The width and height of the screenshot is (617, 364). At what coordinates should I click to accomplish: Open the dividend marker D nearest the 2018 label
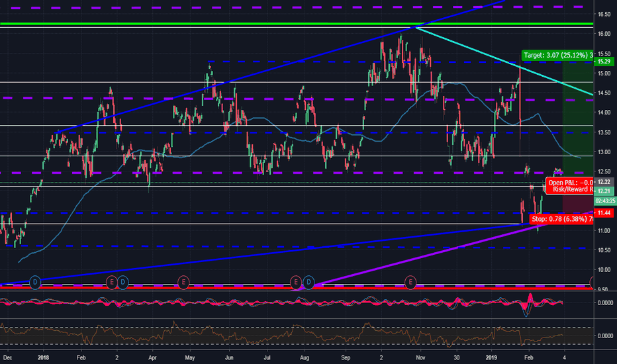(35, 282)
